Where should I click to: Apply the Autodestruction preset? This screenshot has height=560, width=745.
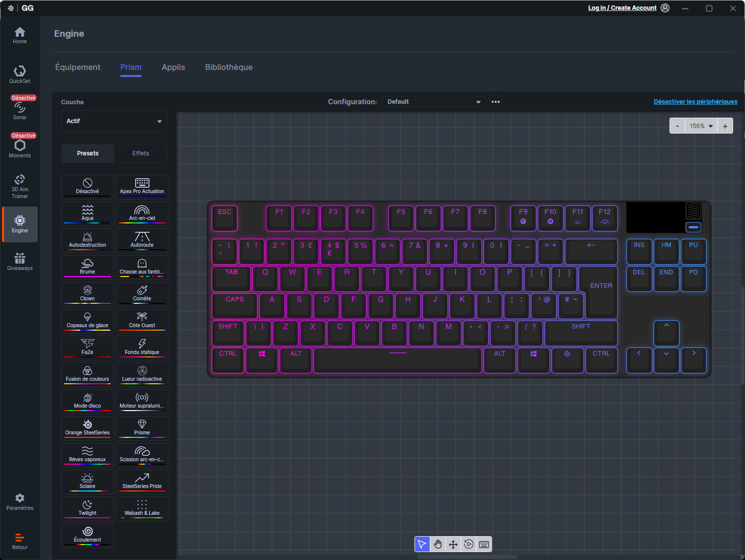(x=87, y=240)
